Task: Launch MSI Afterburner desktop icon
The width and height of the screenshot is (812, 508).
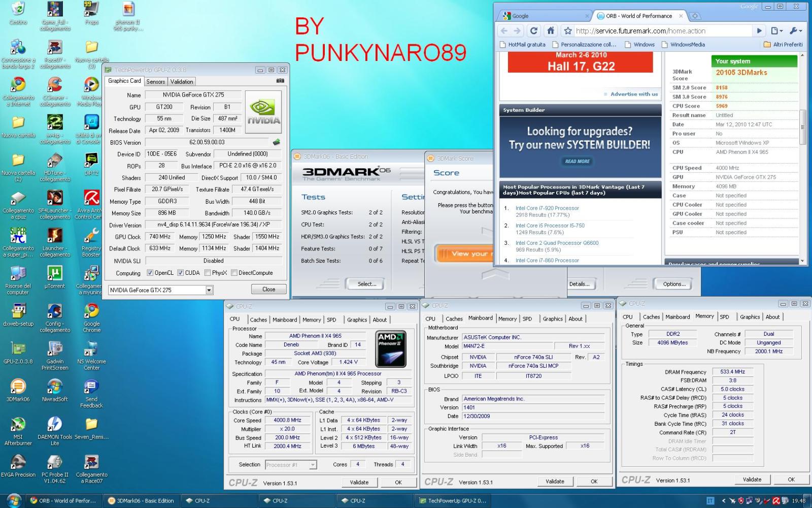Action: 18,430
